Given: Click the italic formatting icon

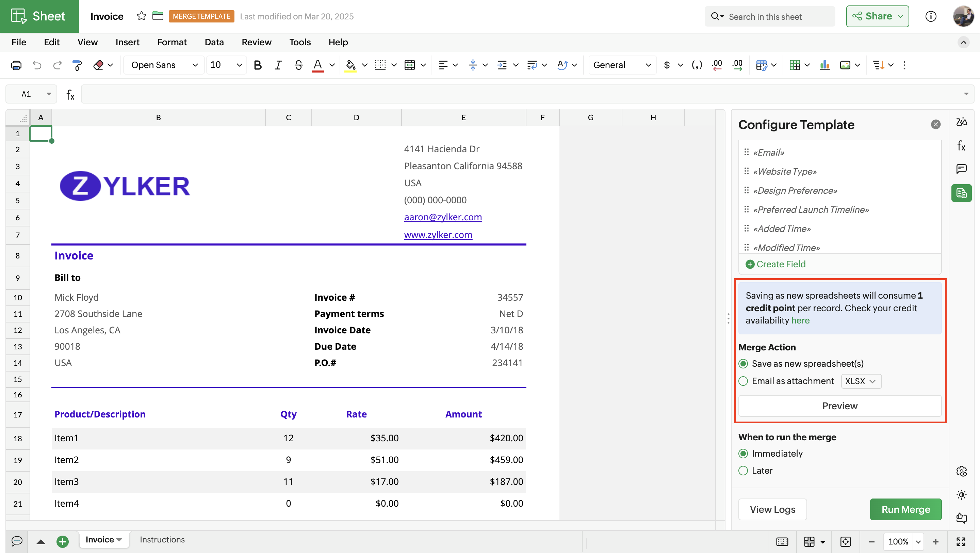Looking at the screenshot, I should [278, 65].
